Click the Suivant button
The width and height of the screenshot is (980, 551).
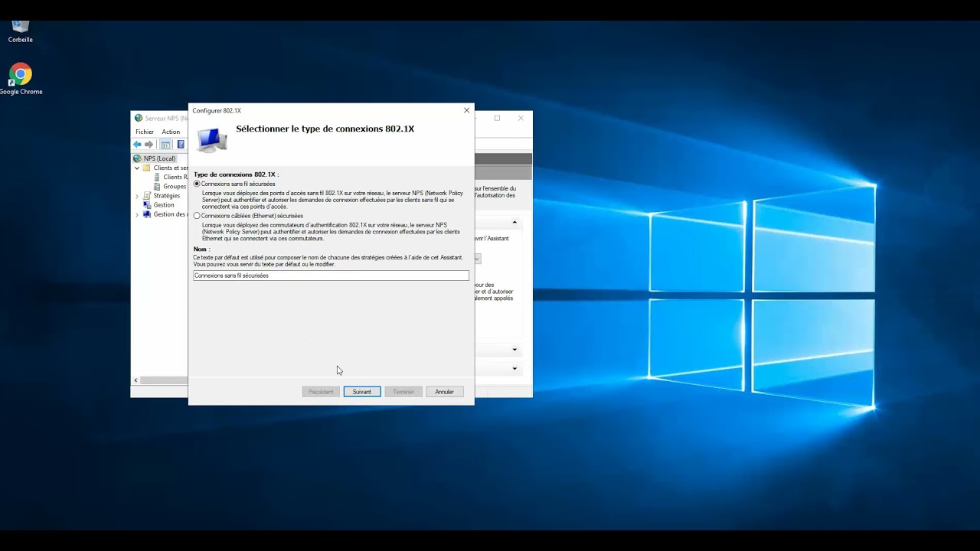pos(362,392)
